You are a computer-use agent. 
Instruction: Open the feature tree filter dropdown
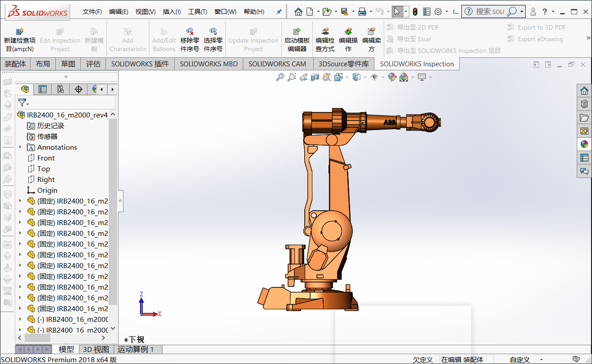pos(23,103)
